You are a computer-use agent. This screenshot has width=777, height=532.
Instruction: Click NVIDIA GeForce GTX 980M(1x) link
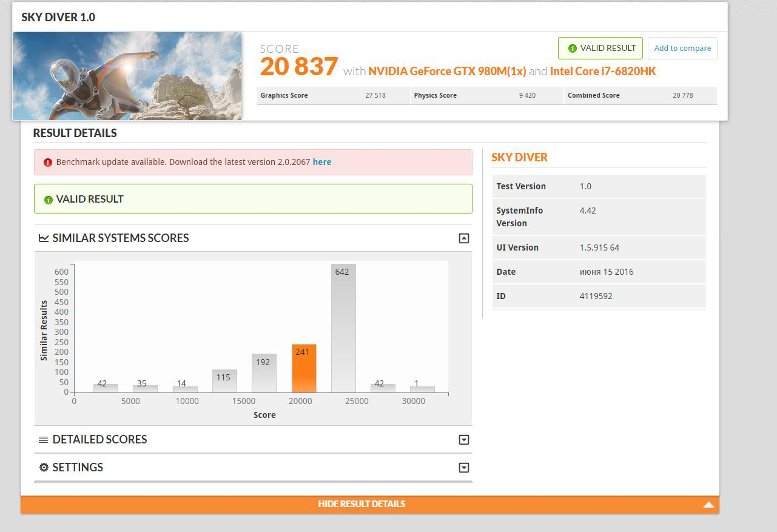coord(447,71)
